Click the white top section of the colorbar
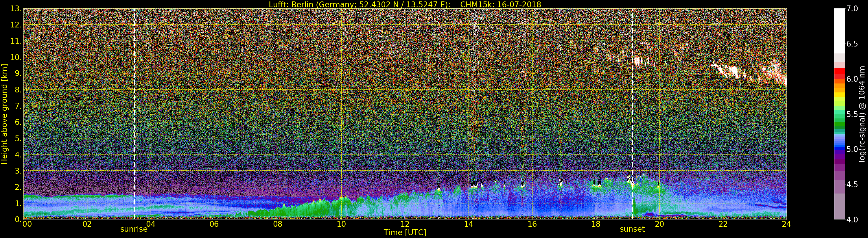Screen dimensions: 868x238 click(839, 31)
